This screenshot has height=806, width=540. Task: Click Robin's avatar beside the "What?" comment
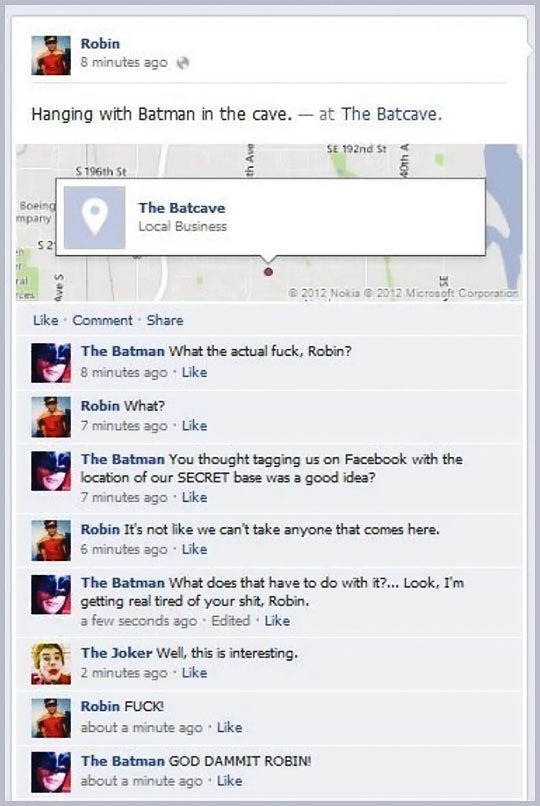click(x=51, y=417)
